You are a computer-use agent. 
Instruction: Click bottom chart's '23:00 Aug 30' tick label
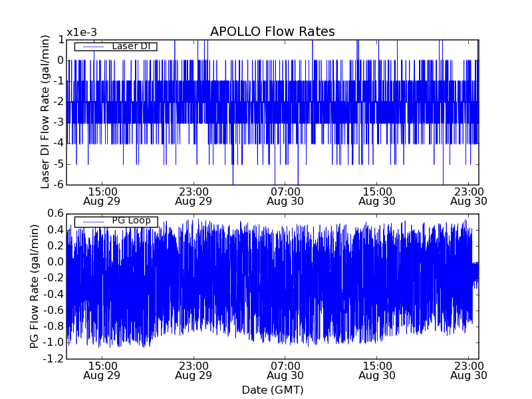(x=469, y=371)
